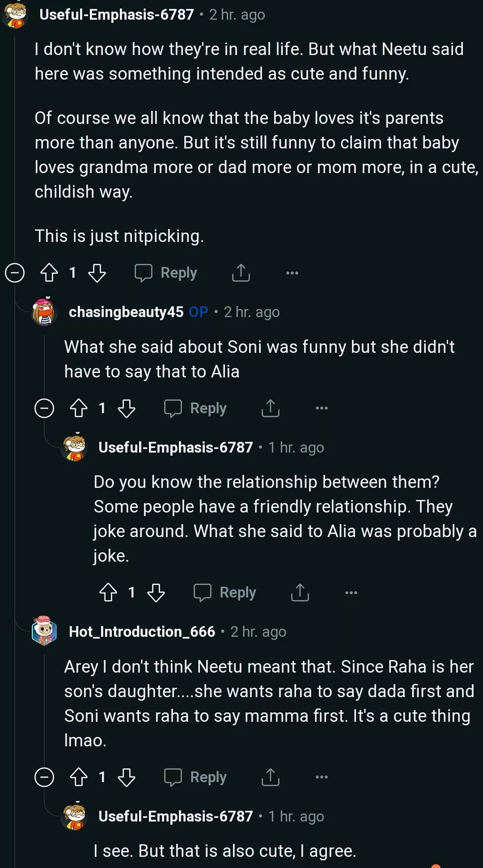The width and height of the screenshot is (483, 868).
Task: Upvote the 'This is just nitpicking' comment
Action: click(49, 273)
